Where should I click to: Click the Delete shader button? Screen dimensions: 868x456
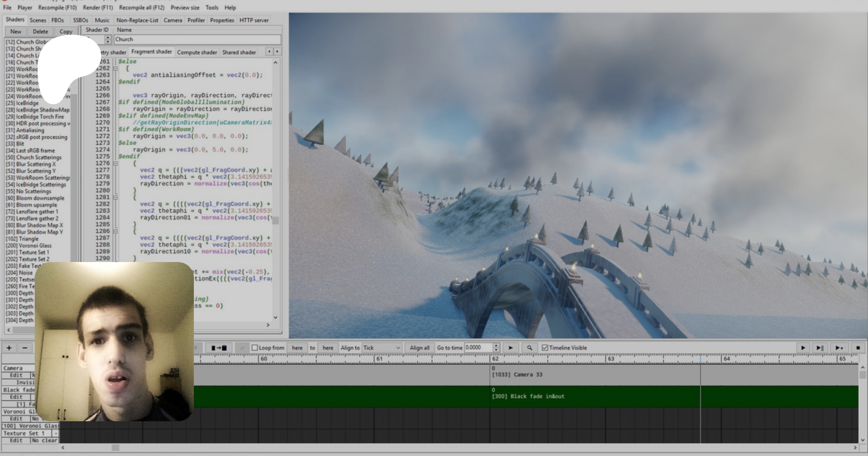[40, 31]
